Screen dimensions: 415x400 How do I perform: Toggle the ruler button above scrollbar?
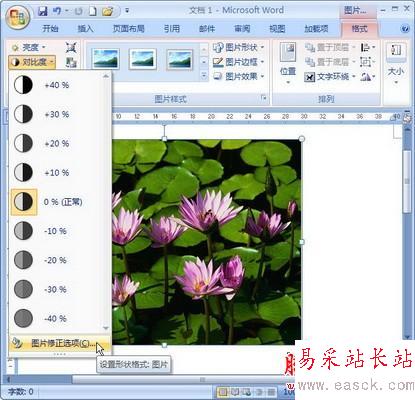coord(407,117)
